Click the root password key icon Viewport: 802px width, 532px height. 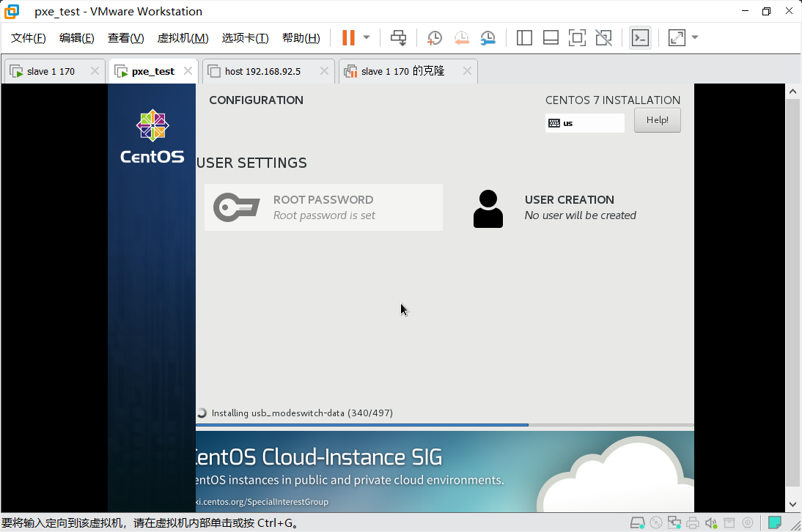tap(236, 207)
